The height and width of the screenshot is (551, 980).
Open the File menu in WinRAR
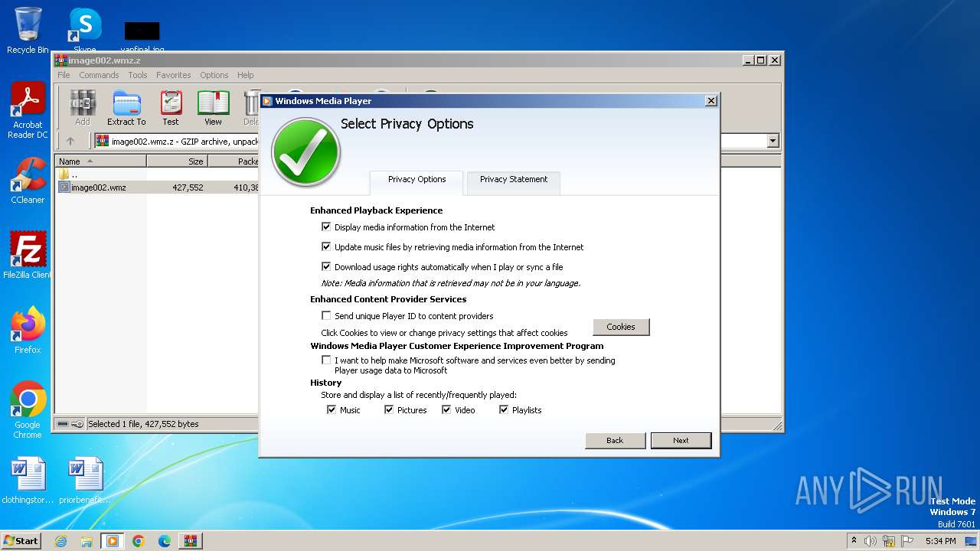pos(64,75)
